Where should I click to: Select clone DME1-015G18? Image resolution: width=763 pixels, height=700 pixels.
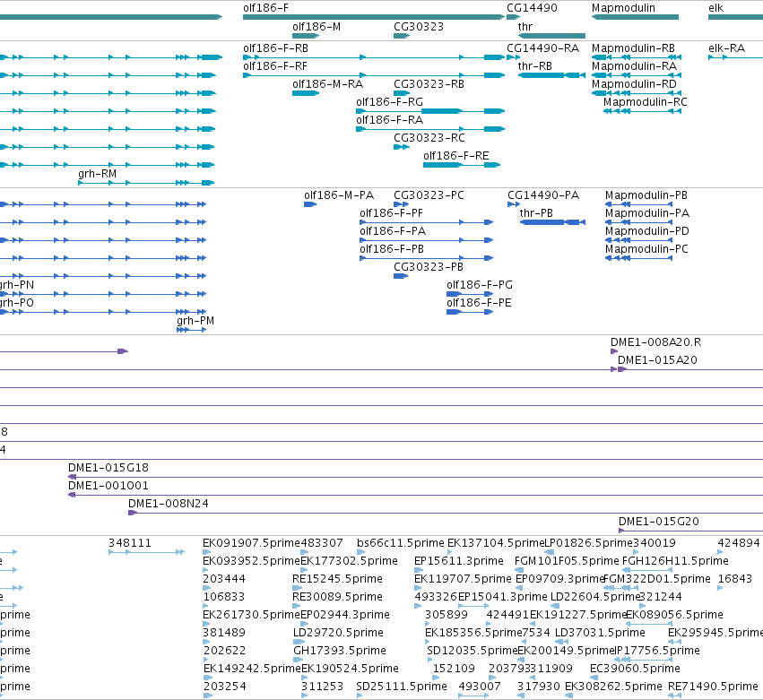coord(415,477)
